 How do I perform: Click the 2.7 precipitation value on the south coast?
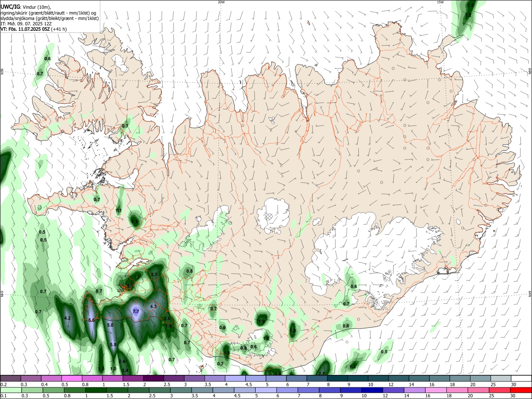tap(321, 374)
